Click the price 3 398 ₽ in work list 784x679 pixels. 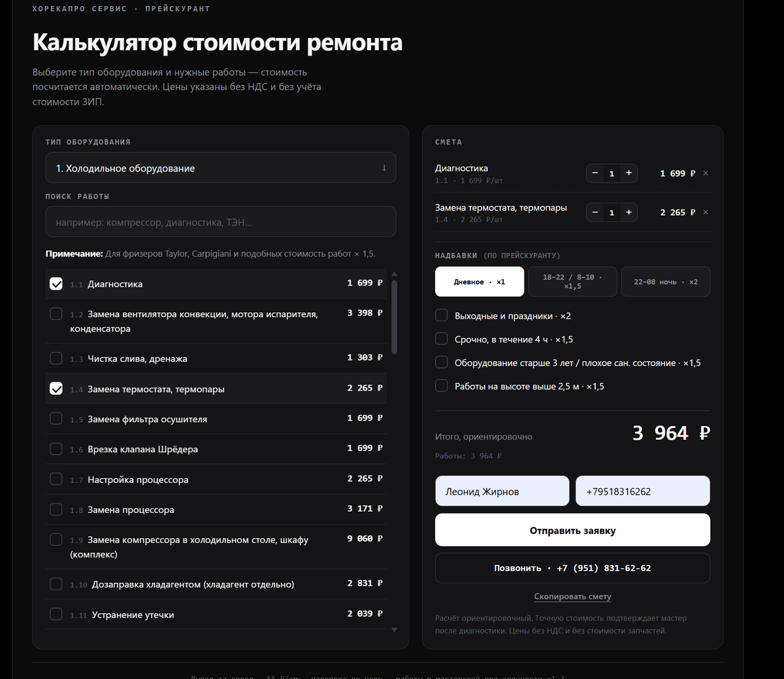pos(365,313)
